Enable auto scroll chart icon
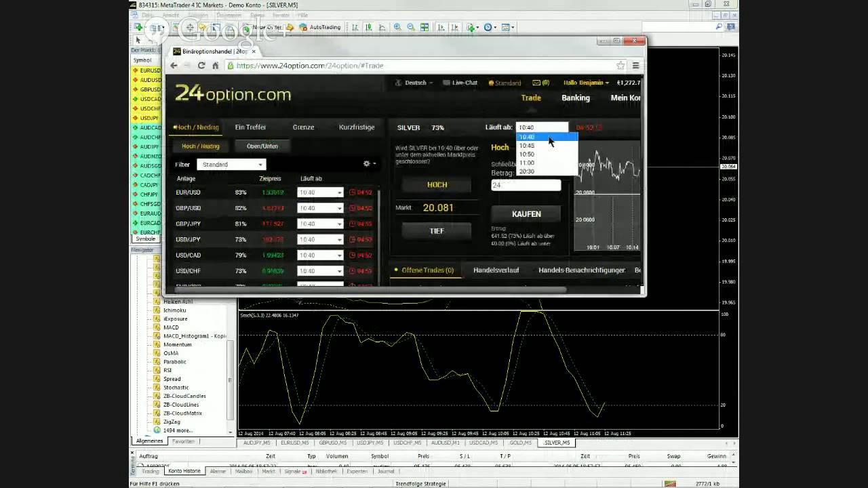This screenshot has width=868, height=488. click(441, 28)
